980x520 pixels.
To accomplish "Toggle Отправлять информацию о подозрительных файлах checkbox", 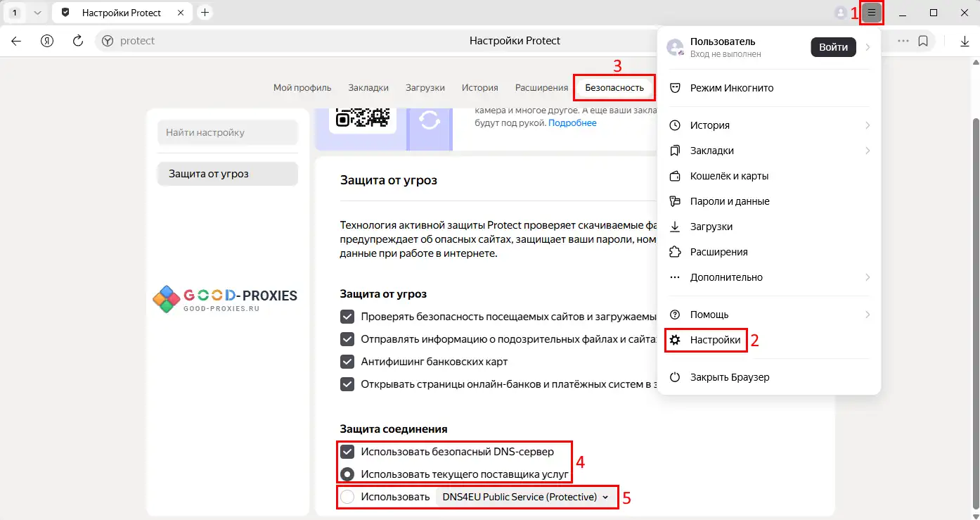I will [x=347, y=339].
